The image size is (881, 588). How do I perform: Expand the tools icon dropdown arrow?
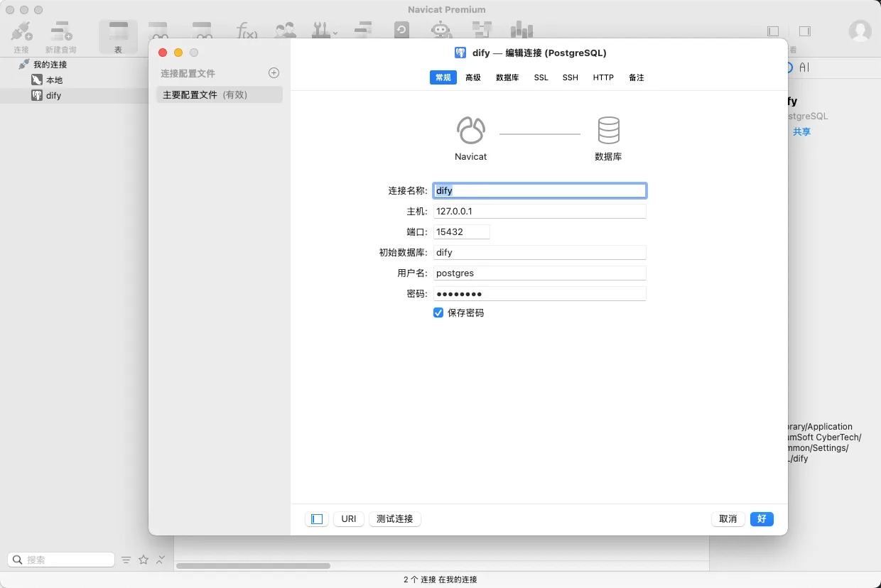click(x=335, y=33)
